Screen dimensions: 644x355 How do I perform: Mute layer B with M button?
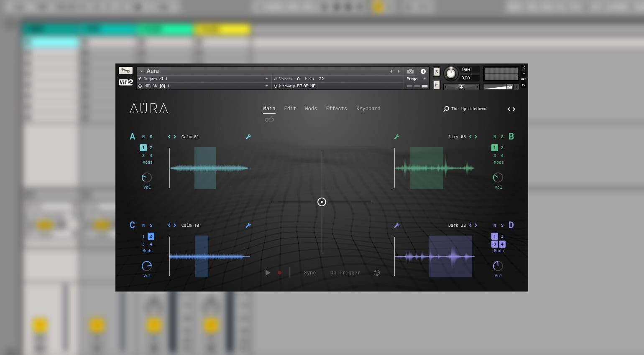coord(495,137)
